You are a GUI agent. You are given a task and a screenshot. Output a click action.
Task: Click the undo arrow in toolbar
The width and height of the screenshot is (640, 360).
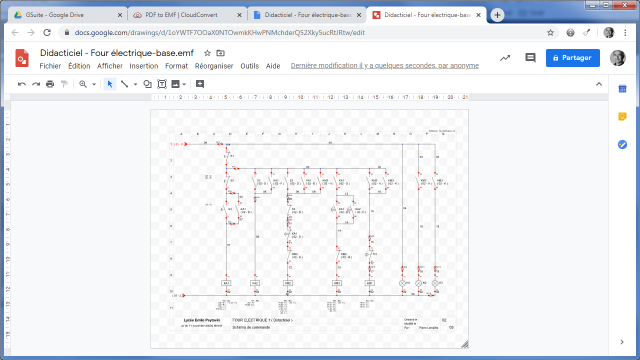click(22, 84)
